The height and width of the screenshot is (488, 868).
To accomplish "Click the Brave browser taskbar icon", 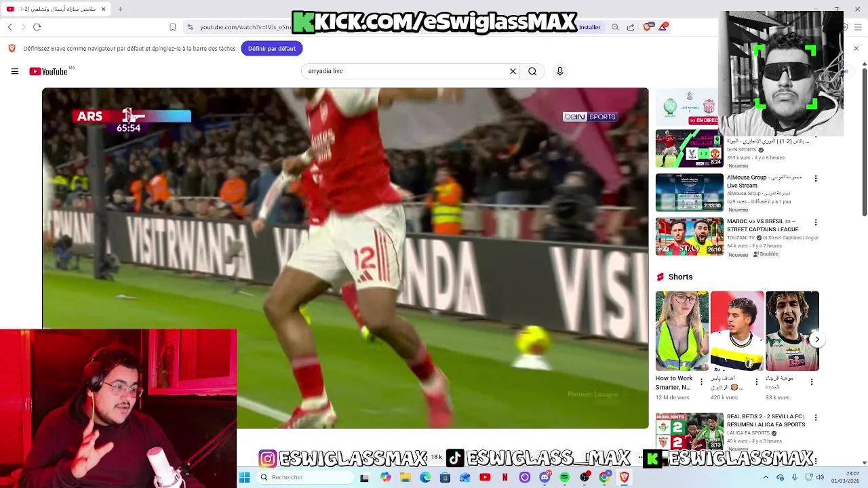I will tap(624, 477).
